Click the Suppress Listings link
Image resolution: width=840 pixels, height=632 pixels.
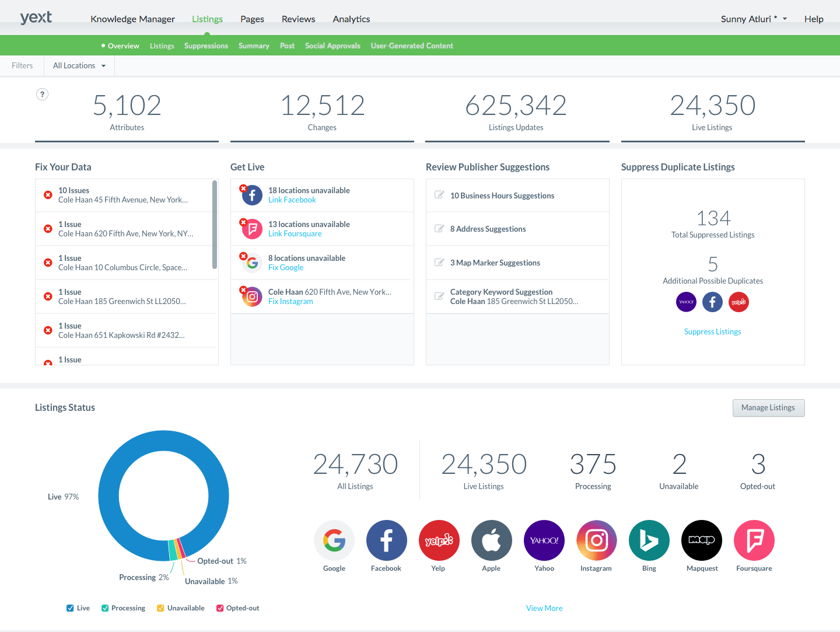(712, 331)
